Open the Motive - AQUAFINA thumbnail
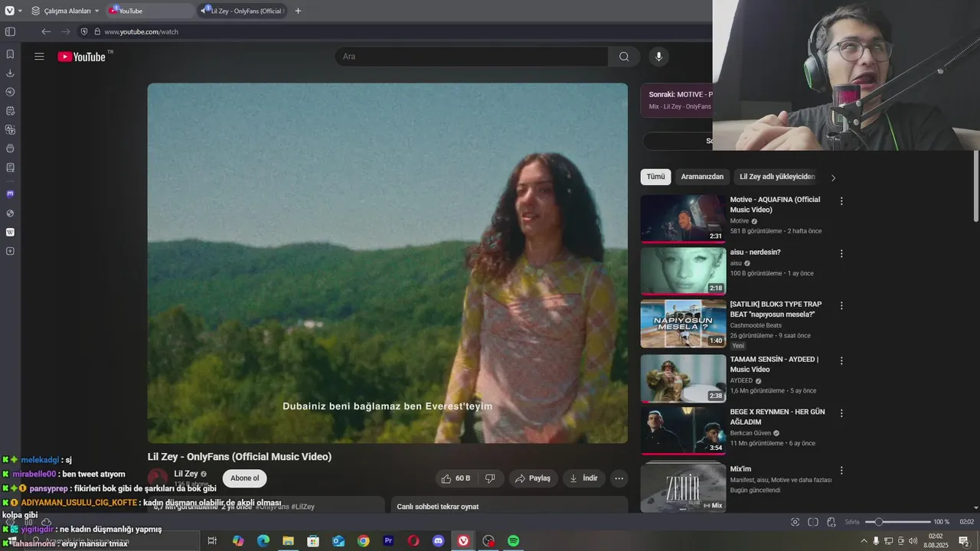 tap(683, 218)
